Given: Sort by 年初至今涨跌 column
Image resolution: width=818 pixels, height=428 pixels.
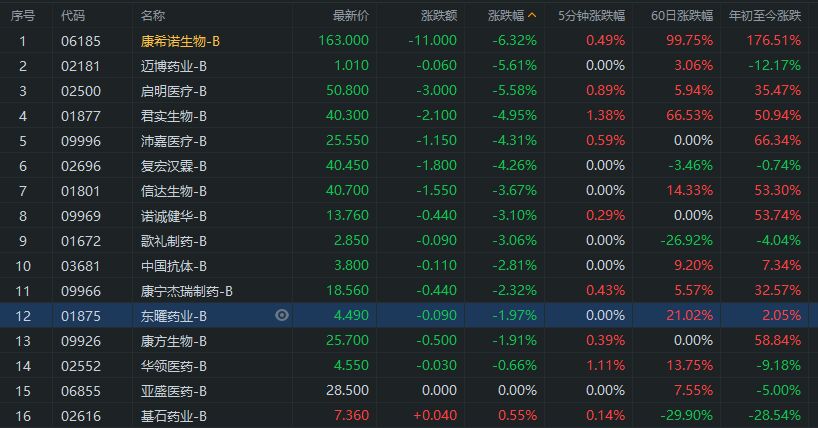Looking at the screenshot, I should (x=765, y=15).
